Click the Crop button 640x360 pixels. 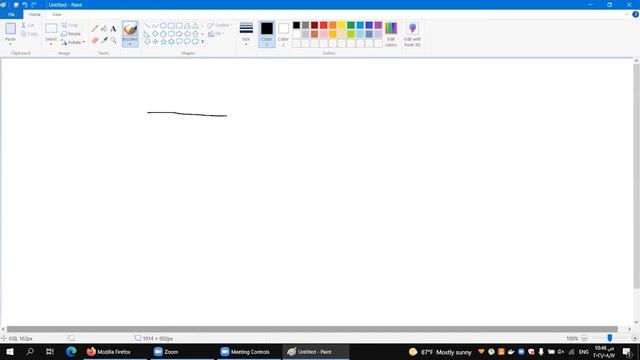[69, 25]
